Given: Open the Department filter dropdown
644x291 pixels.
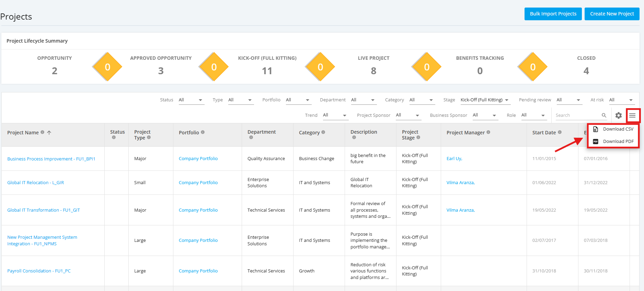Looking at the screenshot, I should (364, 100).
